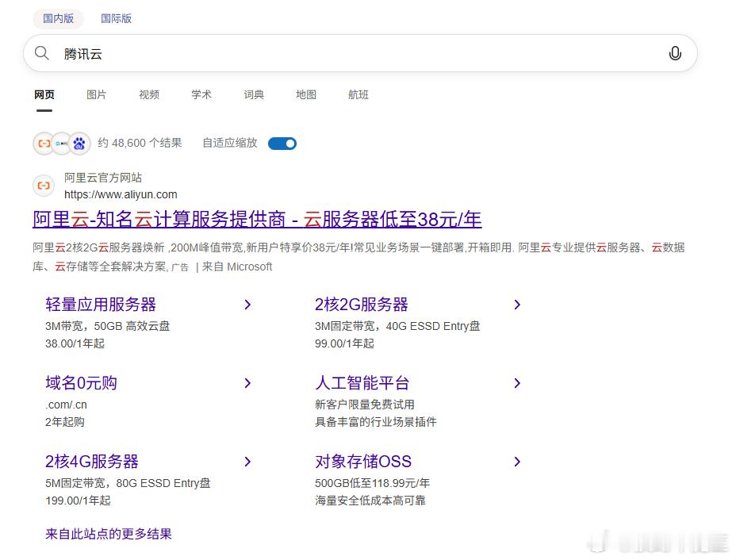Expand the 2核4G服务器 chevron arrow
This screenshot has height=560, width=736.
click(247, 462)
